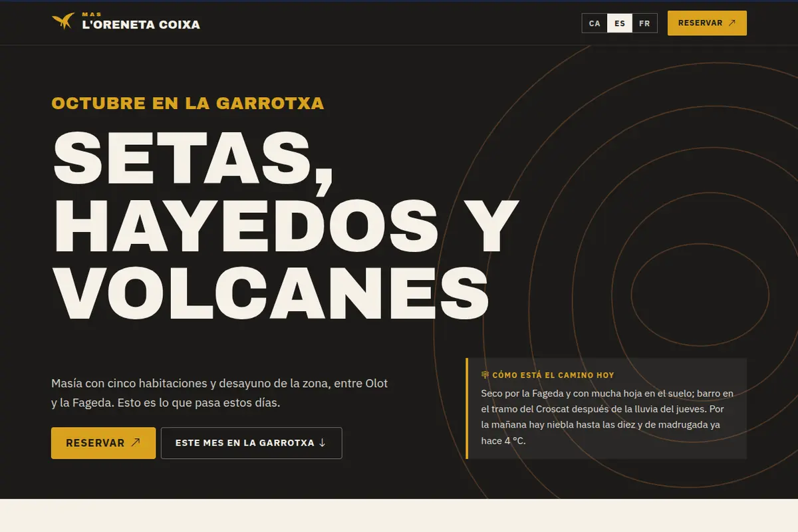Click the swallow bird logo icon

click(63, 22)
